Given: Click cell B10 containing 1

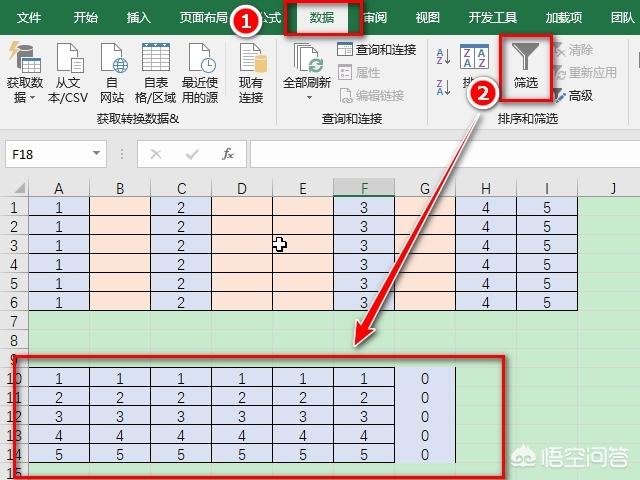Looking at the screenshot, I should click(x=120, y=378).
